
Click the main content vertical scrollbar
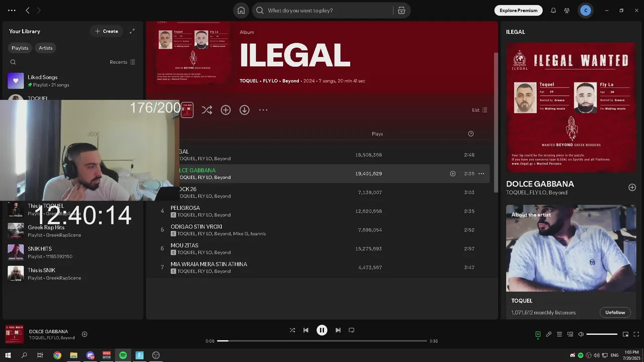pos(496,123)
